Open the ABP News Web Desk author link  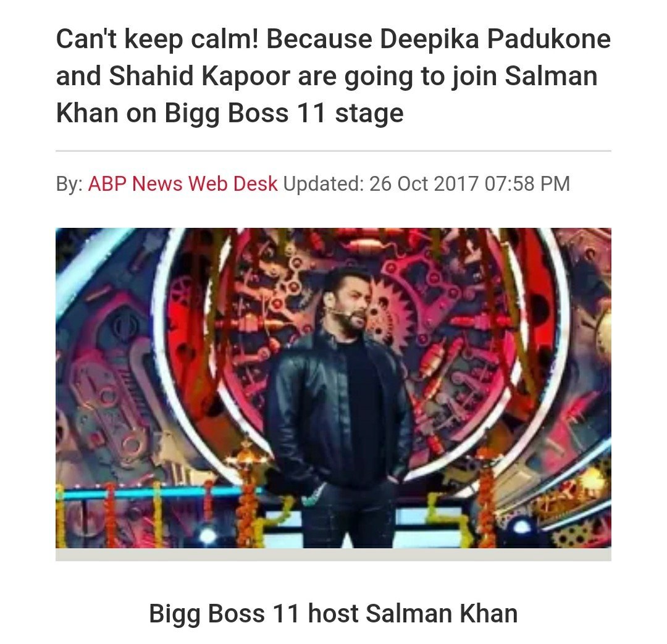[x=183, y=184]
